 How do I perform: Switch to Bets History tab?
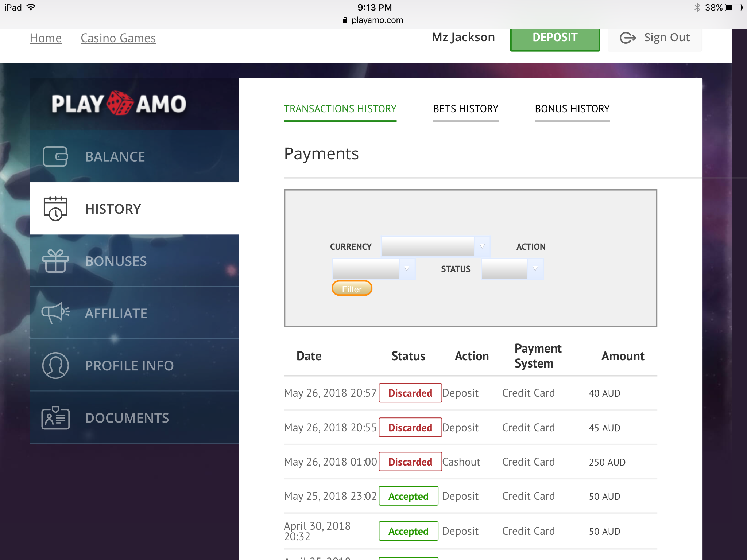click(465, 109)
